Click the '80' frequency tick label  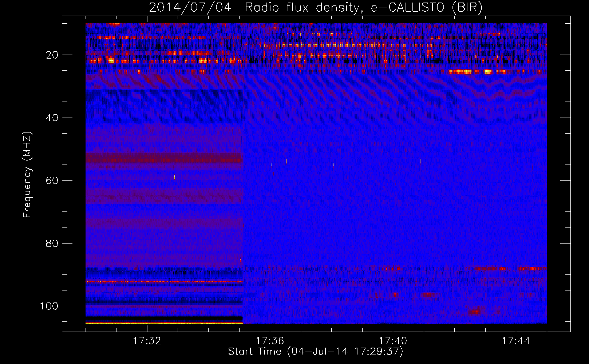tap(52, 244)
